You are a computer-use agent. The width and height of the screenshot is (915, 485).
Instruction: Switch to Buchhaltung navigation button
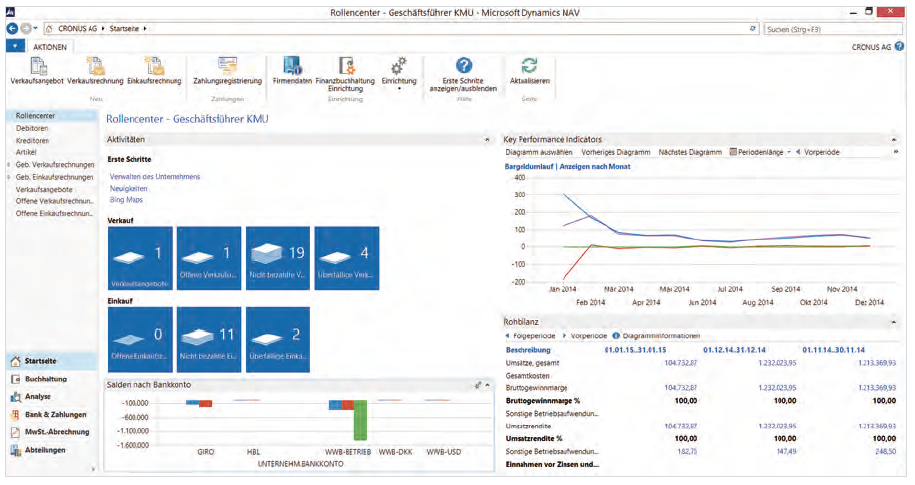click(52, 379)
